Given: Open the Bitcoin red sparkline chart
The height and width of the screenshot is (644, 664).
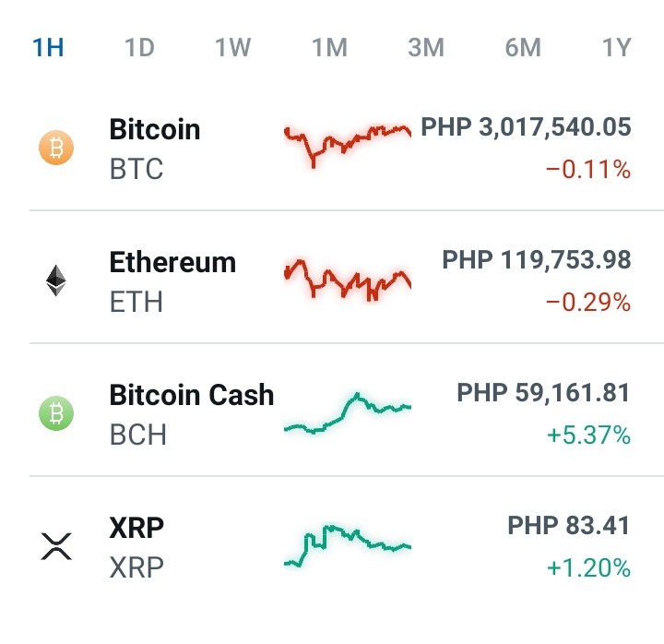Looking at the screenshot, I should (x=348, y=146).
